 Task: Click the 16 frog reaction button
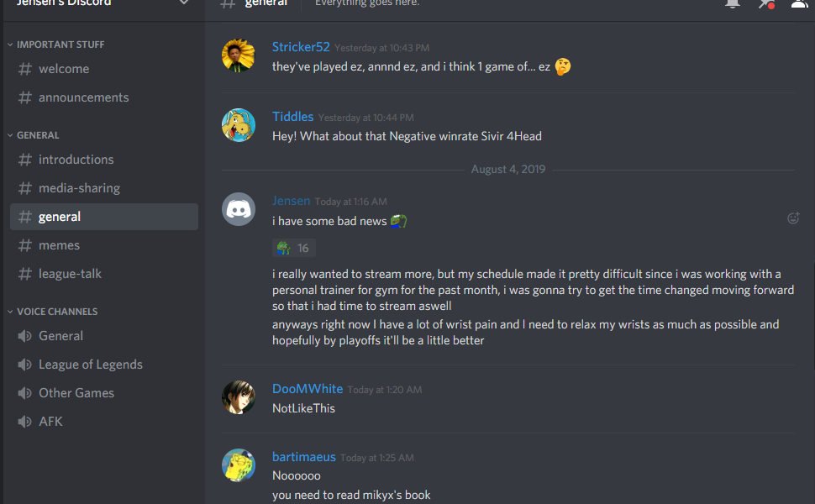(294, 249)
